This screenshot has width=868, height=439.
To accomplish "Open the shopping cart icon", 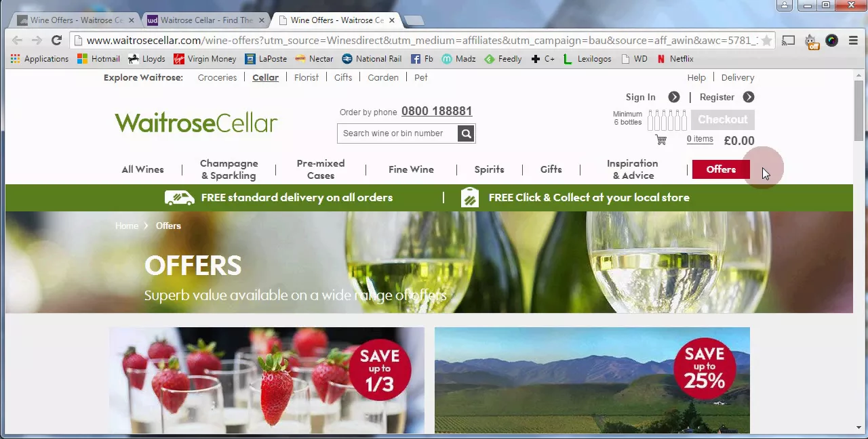I will point(661,140).
